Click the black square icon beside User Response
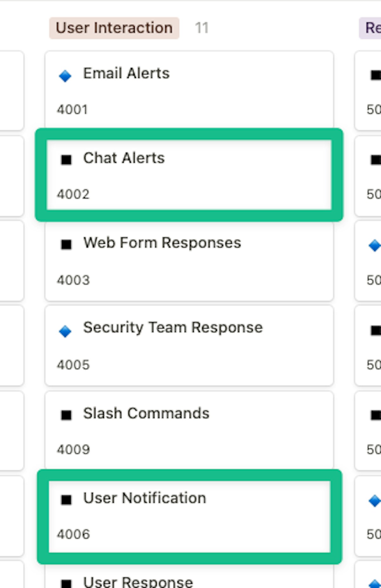 point(66,583)
